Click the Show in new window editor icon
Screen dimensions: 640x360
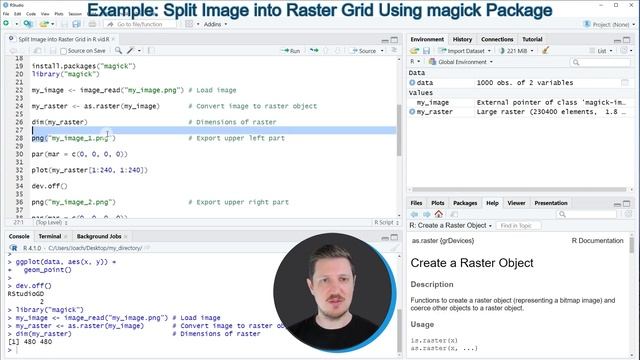pyautogui.click(x=37, y=51)
